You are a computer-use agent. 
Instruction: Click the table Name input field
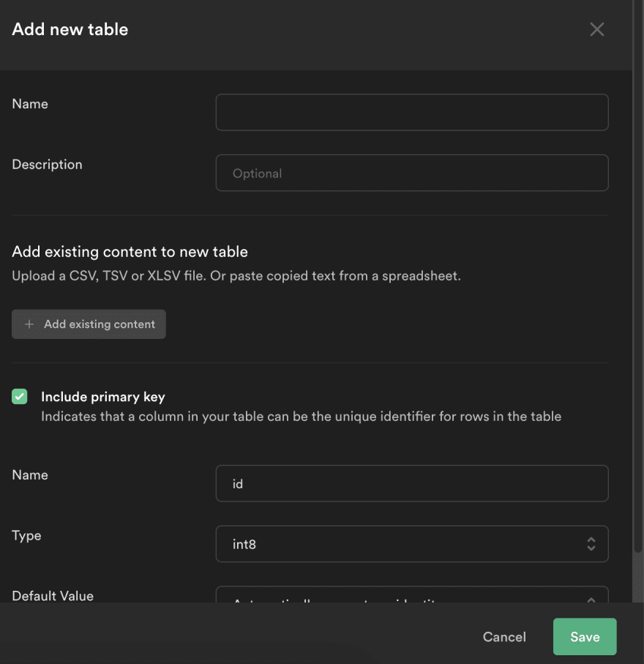point(412,112)
